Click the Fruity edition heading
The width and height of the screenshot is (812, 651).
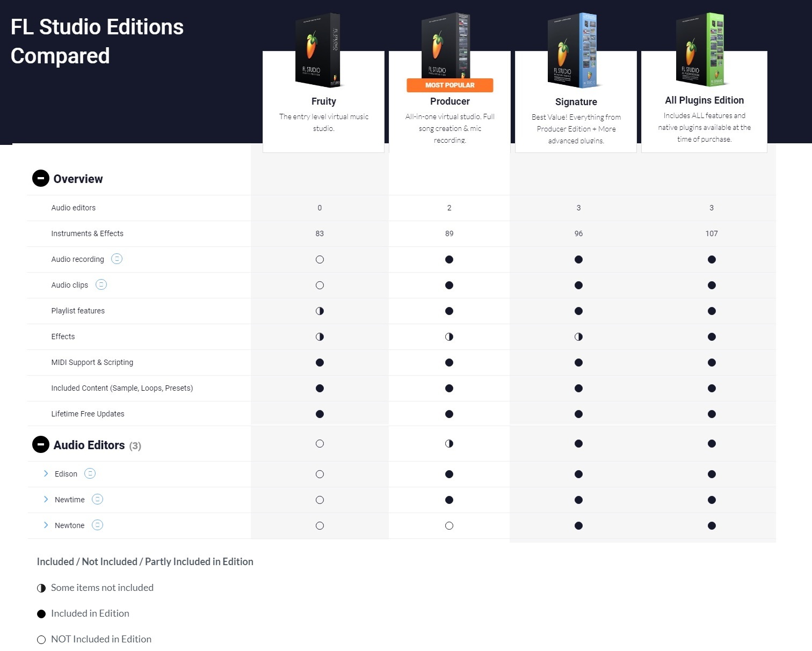323,101
